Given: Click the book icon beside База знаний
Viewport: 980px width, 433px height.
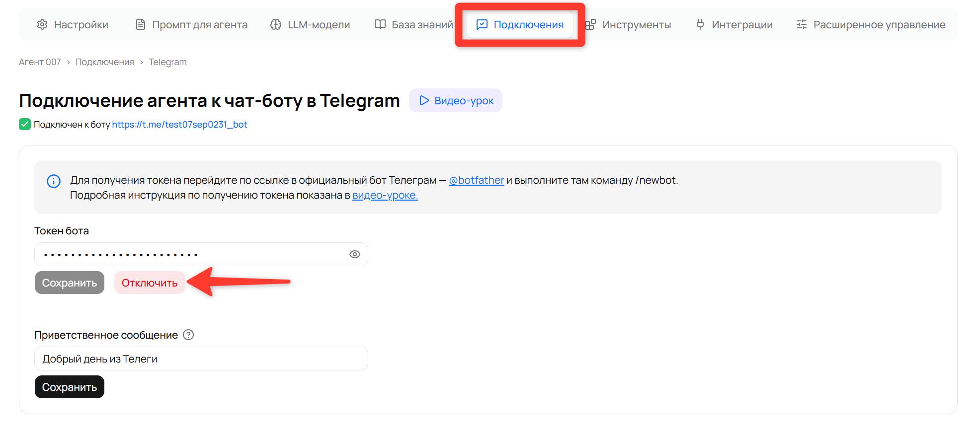Looking at the screenshot, I should tap(380, 24).
